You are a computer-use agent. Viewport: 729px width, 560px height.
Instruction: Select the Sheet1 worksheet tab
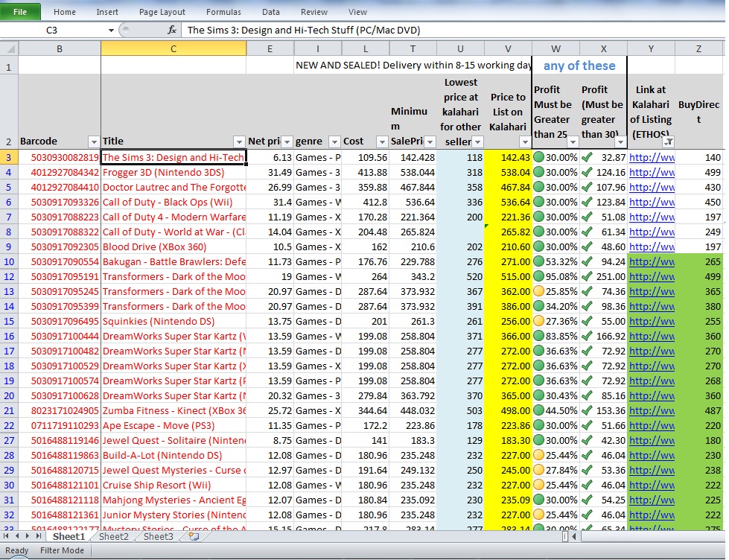[x=69, y=537]
